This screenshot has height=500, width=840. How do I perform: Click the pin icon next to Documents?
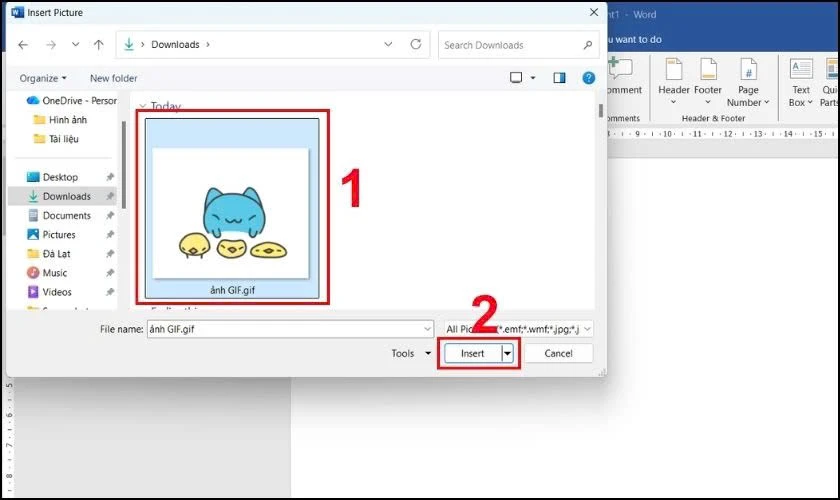(110, 215)
